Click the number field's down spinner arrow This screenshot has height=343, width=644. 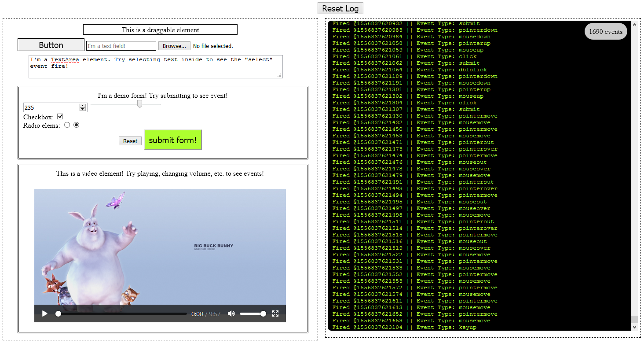(x=83, y=109)
